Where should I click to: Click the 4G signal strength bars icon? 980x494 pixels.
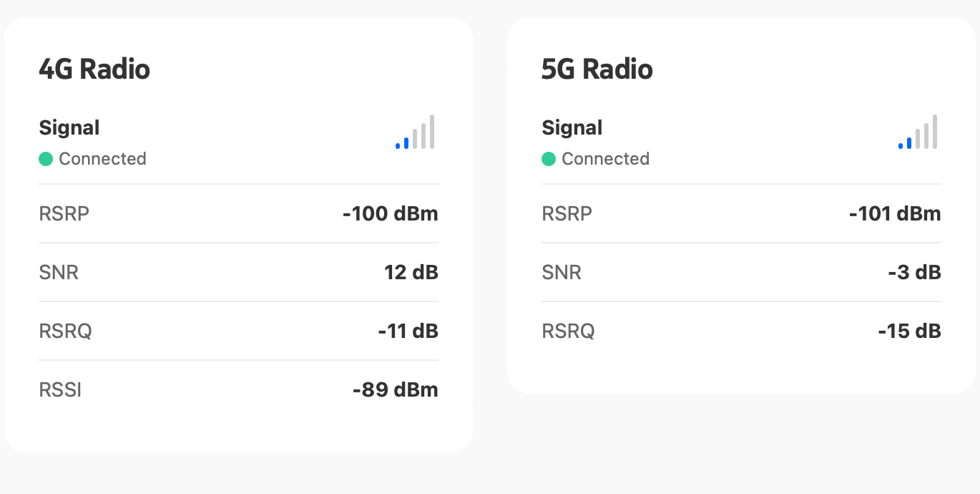tap(415, 132)
